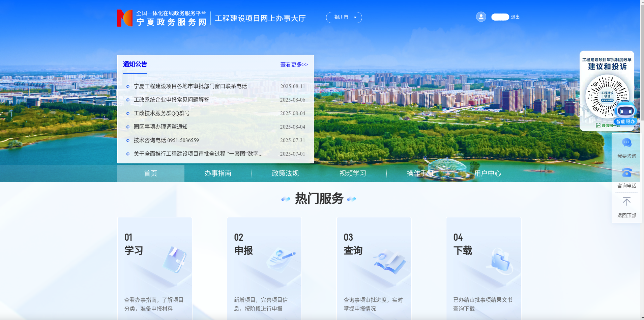Click the 退出 logout link
The width and height of the screenshot is (644, 320).
(515, 17)
